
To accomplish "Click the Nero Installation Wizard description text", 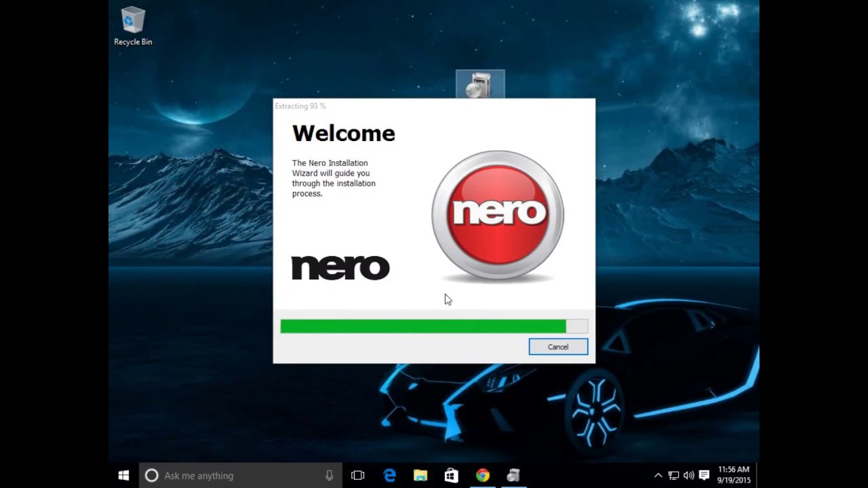I will coord(334,178).
